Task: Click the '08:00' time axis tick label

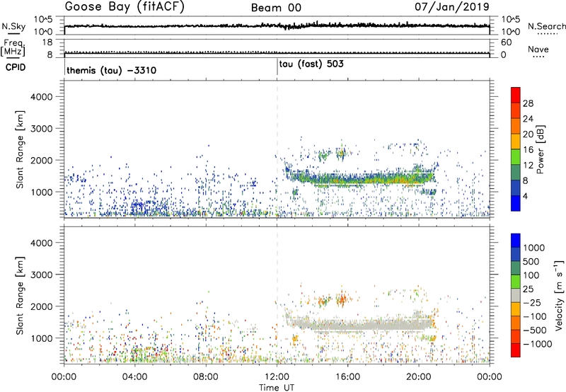Action: (x=206, y=377)
